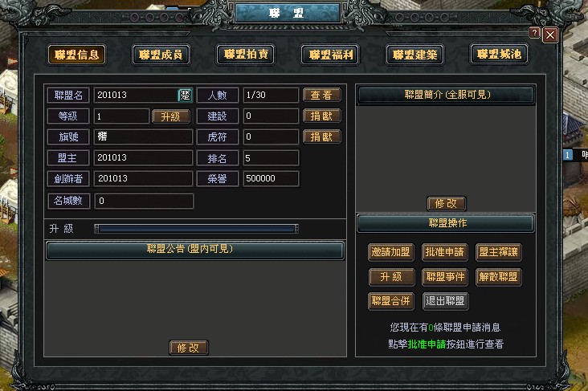Click the 批准申請 button
The width and height of the screenshot is (588, 391).
click(x=445, y=252)
